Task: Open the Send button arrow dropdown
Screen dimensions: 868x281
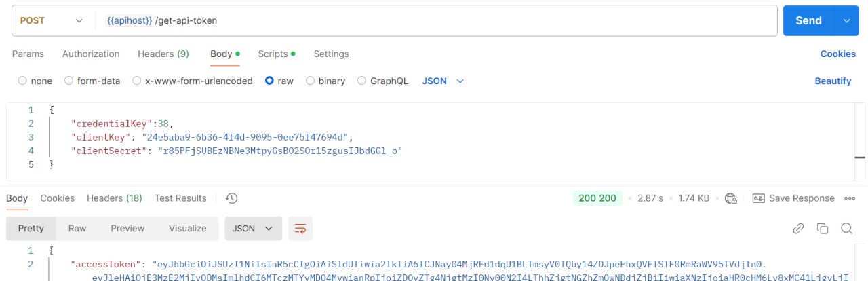Action: pyautogui.click(x=846, y=20)
